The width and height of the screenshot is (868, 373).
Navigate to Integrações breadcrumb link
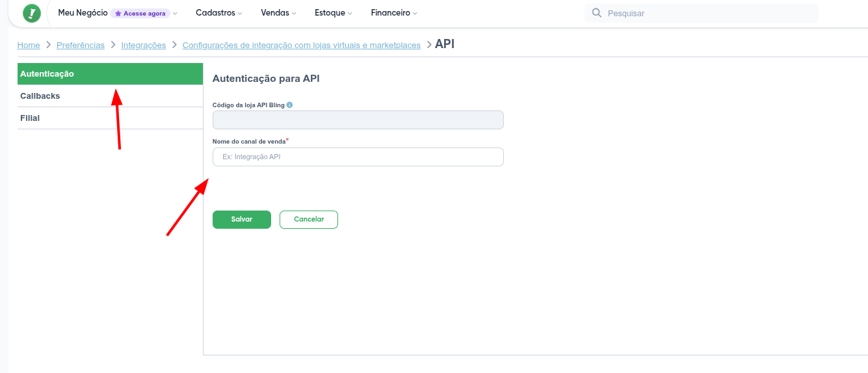click(144, 45)
